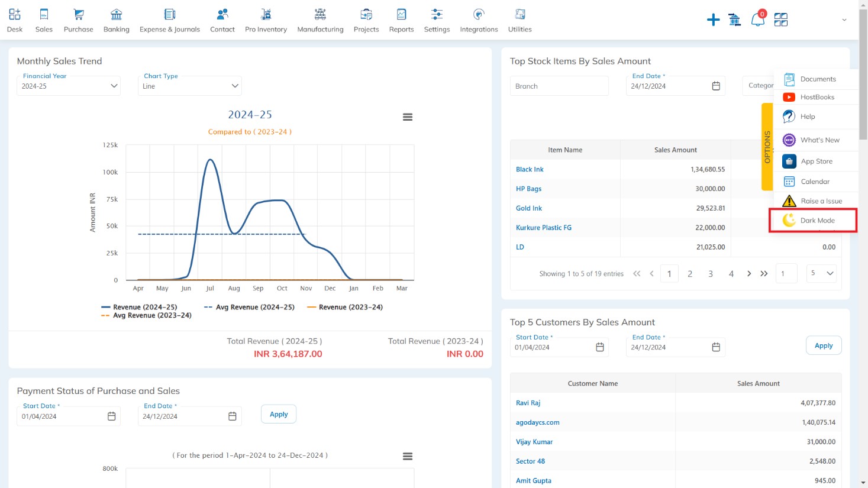Open Help from options panel
This screenshot has width=868, height=488.
click(x=816, y=117)
